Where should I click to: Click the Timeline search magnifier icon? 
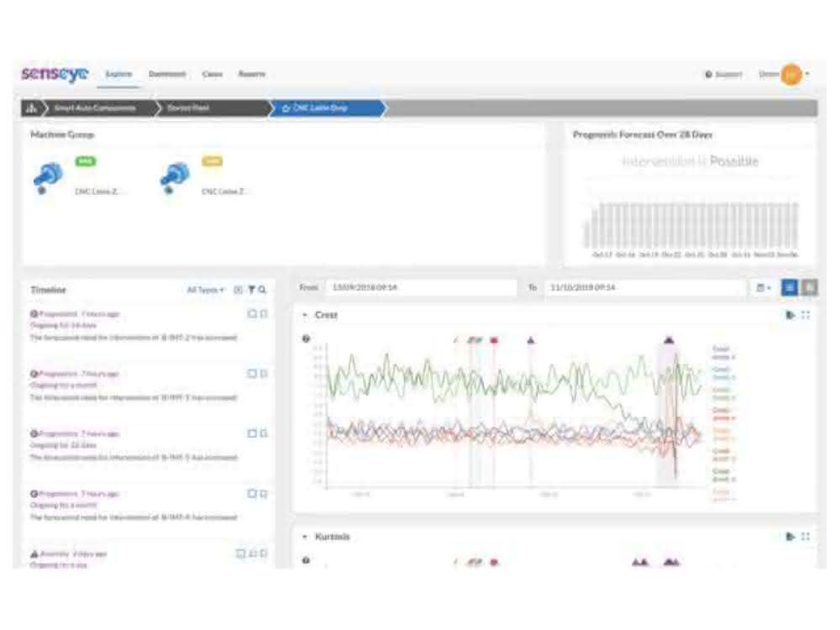[262, 290]
